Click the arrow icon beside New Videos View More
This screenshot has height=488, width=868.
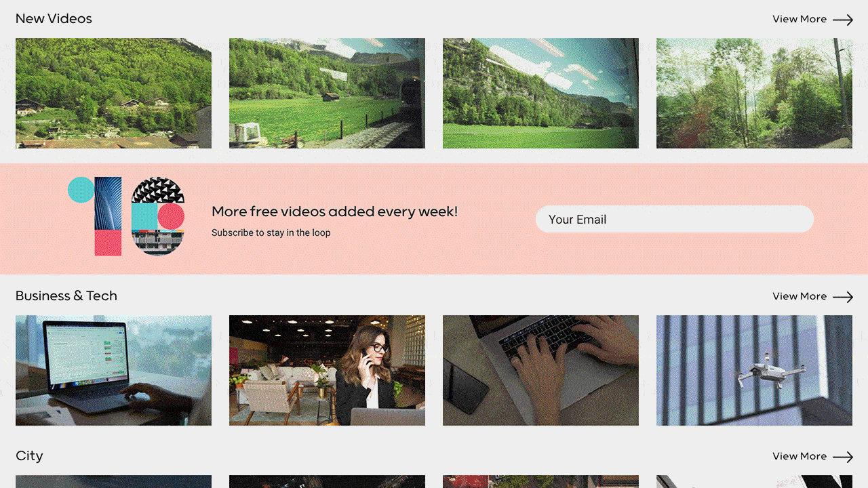point(843,20)
